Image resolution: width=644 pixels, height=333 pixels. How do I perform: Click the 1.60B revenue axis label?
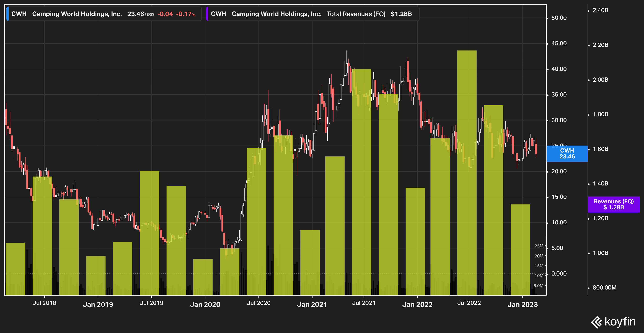tap(601, 149)
